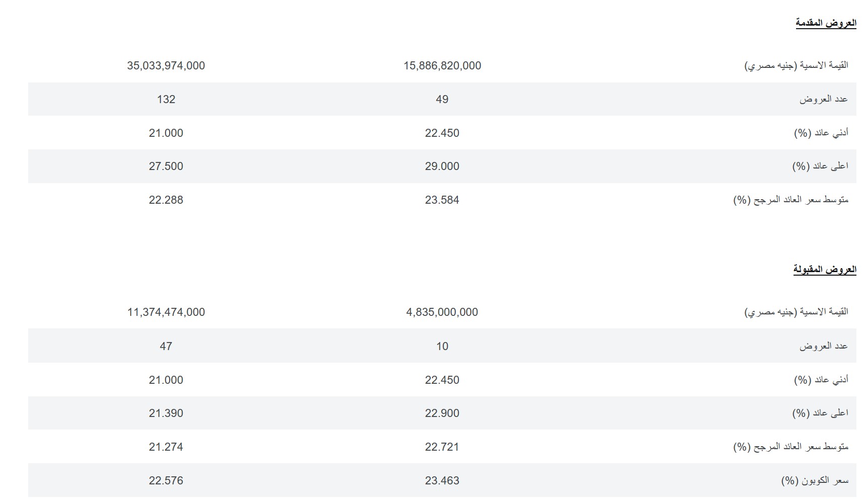The width and height of the screenshot is (868, 504).
Task: Click the accepted highest yield 22.900
Action: coord(442,413)
